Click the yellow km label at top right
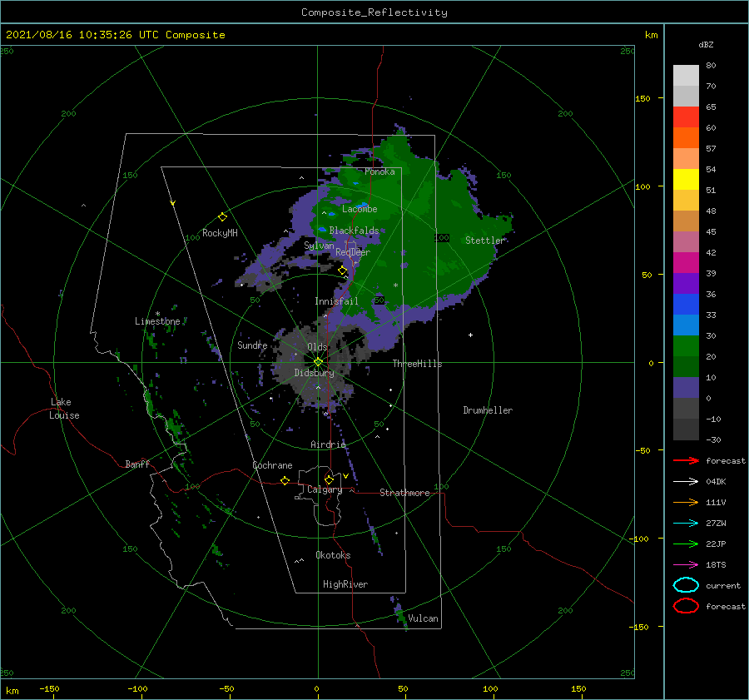This screenshot has width=749, height=700. pos(651,35)
